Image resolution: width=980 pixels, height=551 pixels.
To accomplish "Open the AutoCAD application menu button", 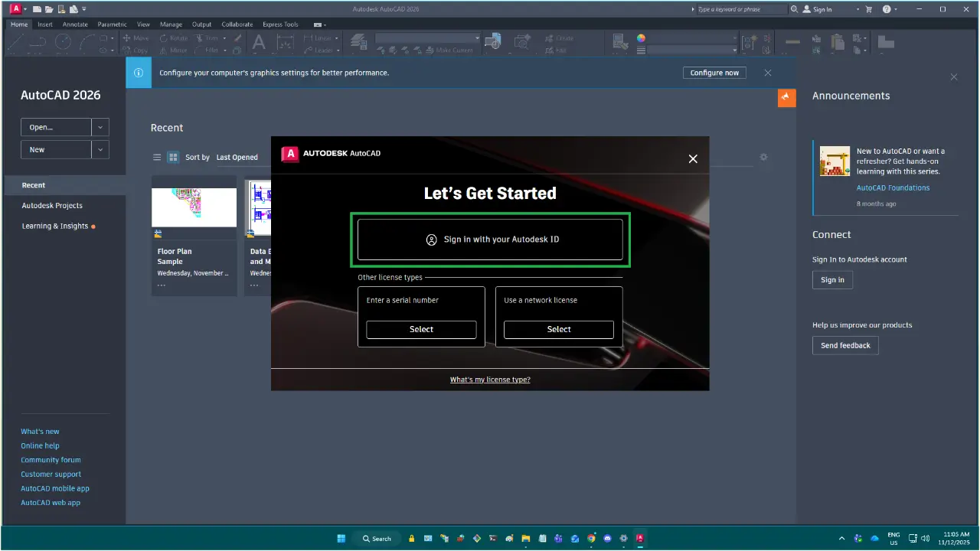I will coord(16,9).
